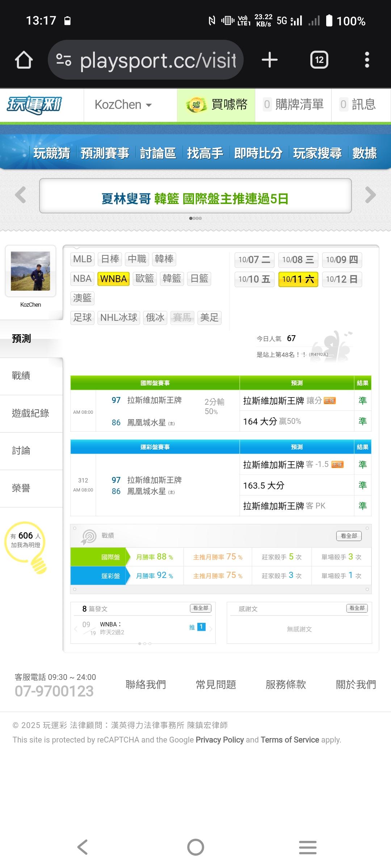This screenshot has width=391, height=868.
Task: Tap the Android back navigation button
Action: 83,847
